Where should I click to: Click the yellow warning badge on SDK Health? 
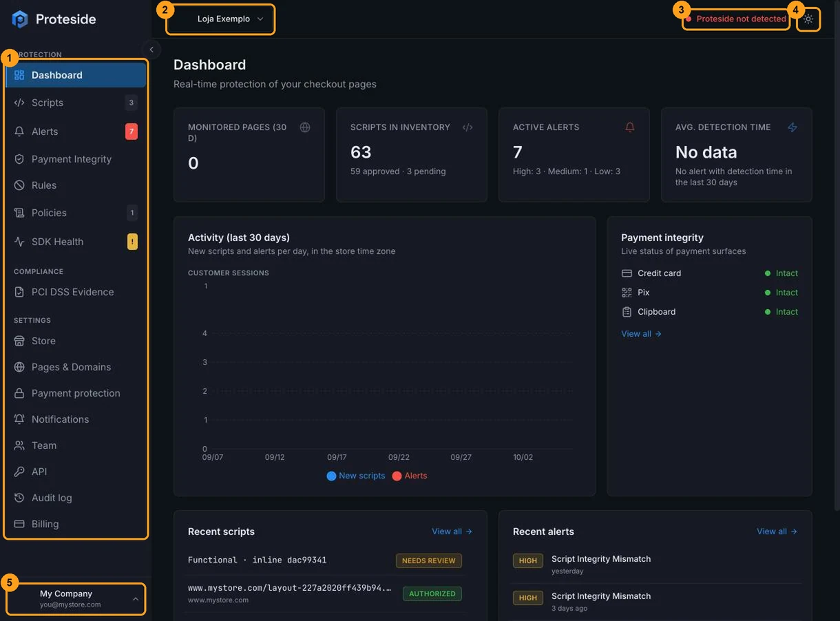tap(132, 242)
